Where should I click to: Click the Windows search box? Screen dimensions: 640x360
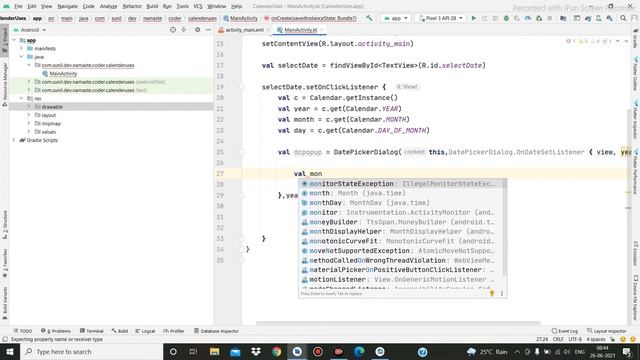91,351
